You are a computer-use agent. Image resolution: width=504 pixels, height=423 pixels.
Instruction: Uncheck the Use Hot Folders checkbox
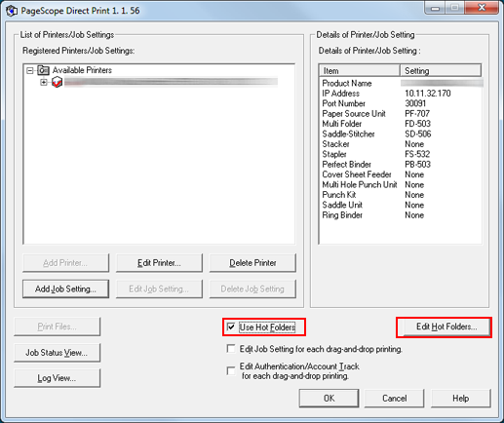(231, 327)
